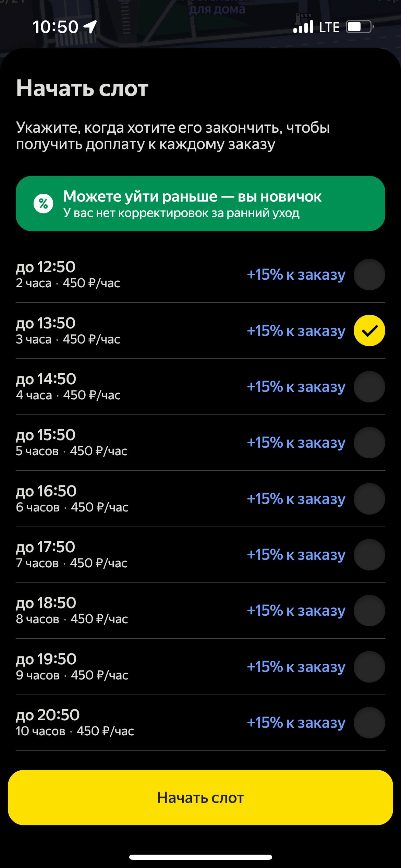
Task: Choose the до 15:50 radio option
Action: (369, 443)
